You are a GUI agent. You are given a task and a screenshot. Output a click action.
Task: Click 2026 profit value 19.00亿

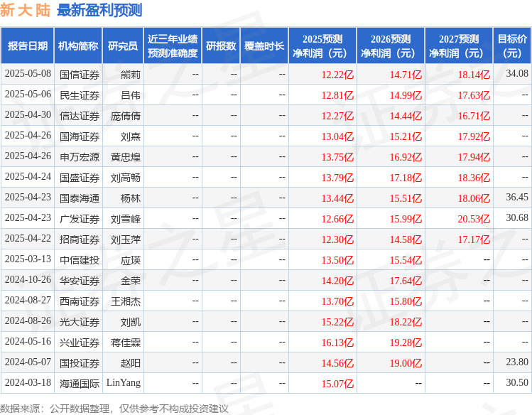tap(406, 363)
